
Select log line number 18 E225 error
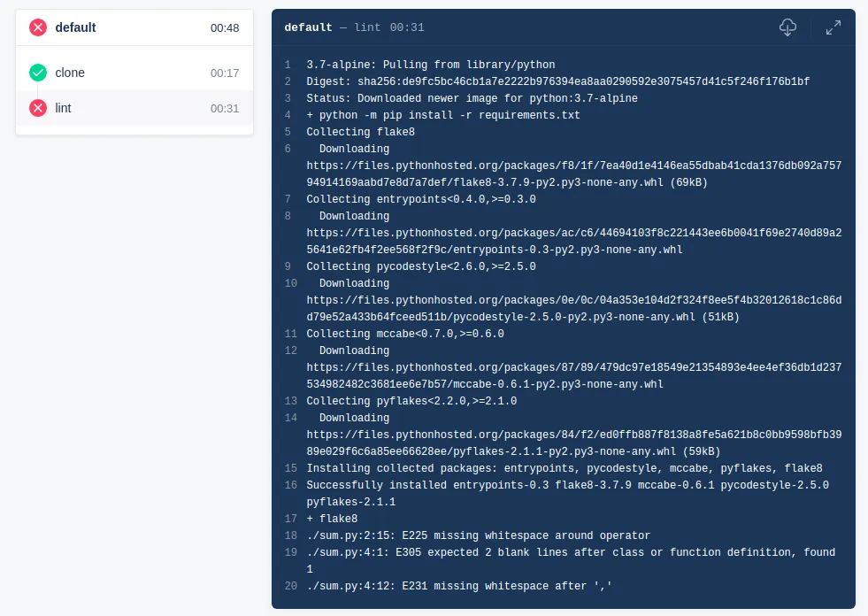click(x=291, y=535)
